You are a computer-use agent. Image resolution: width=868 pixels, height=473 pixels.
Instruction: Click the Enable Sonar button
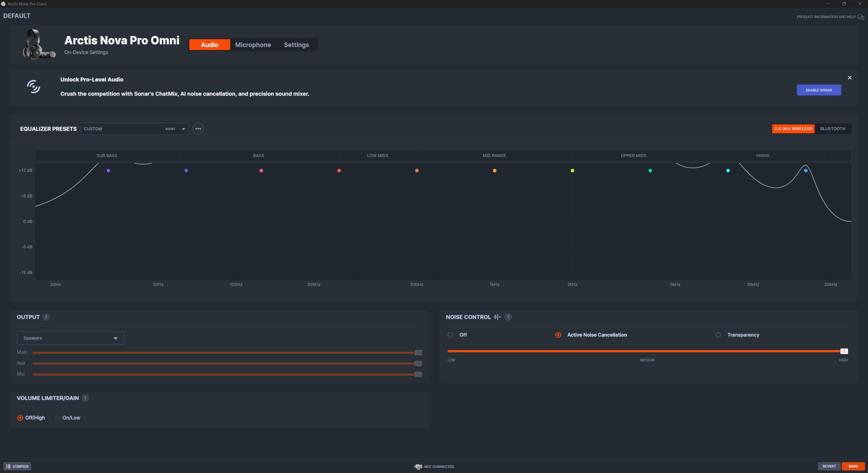click(819, 90)
